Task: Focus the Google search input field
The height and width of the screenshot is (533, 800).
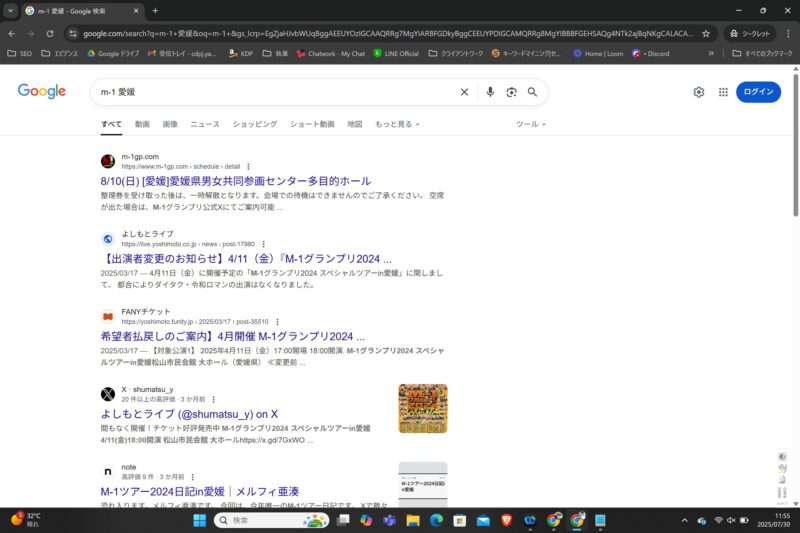Action: 276,92
